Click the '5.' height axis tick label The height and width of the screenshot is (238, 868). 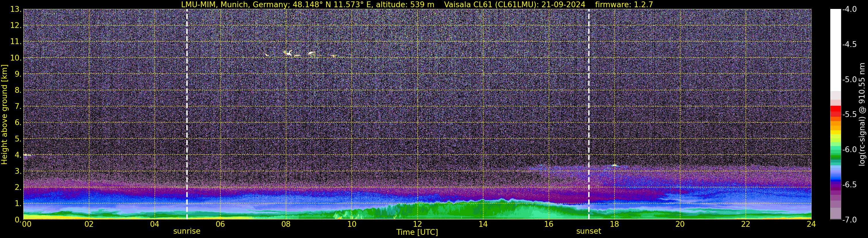tap(18, 139)
